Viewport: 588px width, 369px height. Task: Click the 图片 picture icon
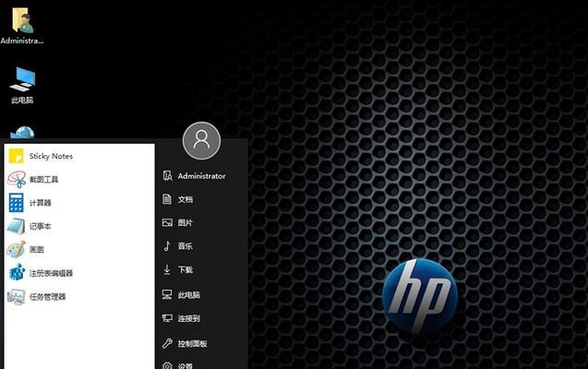[x=167, y=222]
